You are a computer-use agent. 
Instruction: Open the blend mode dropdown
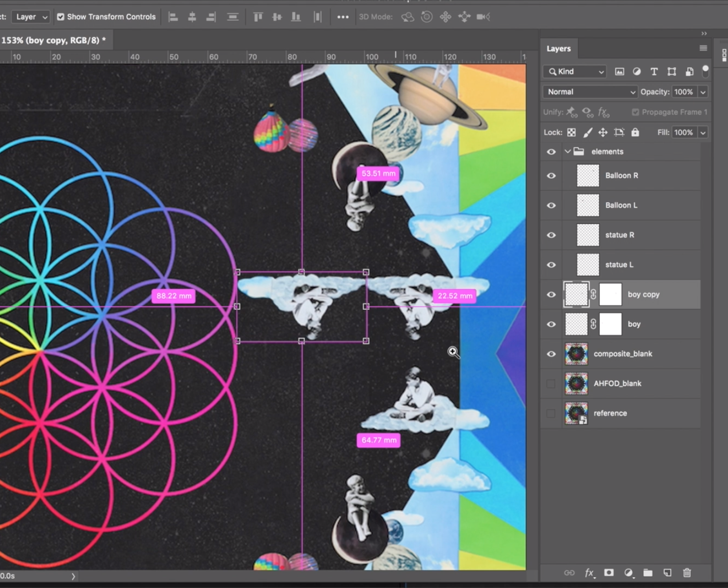click(x=590, y=92)
